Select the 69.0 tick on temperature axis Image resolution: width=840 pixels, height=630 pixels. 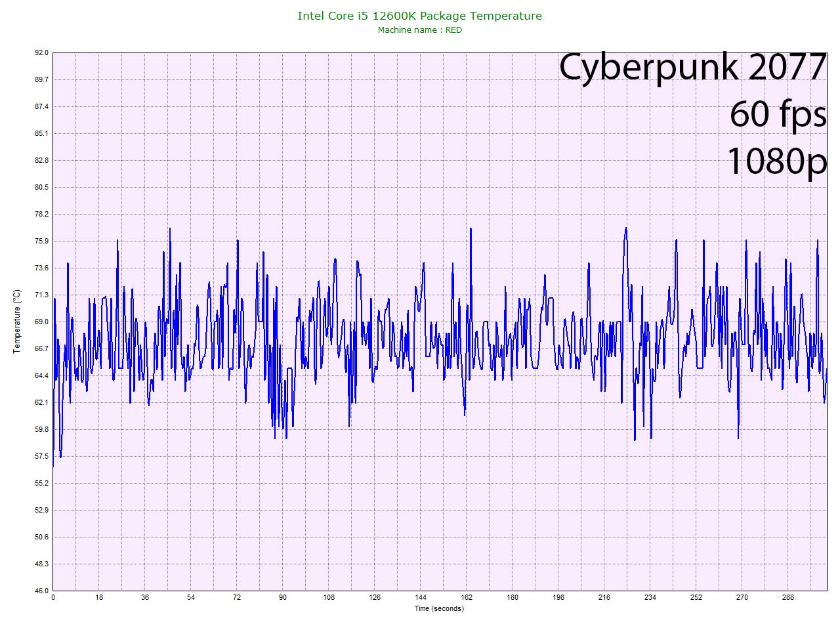[x=41, y=322]
